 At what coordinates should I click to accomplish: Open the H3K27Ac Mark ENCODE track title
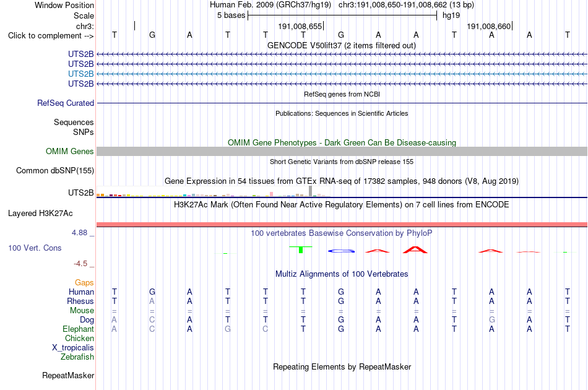342,205
